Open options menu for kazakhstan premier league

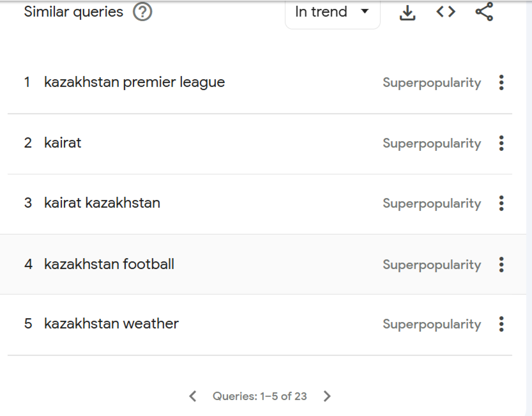(x=501, y=82)
